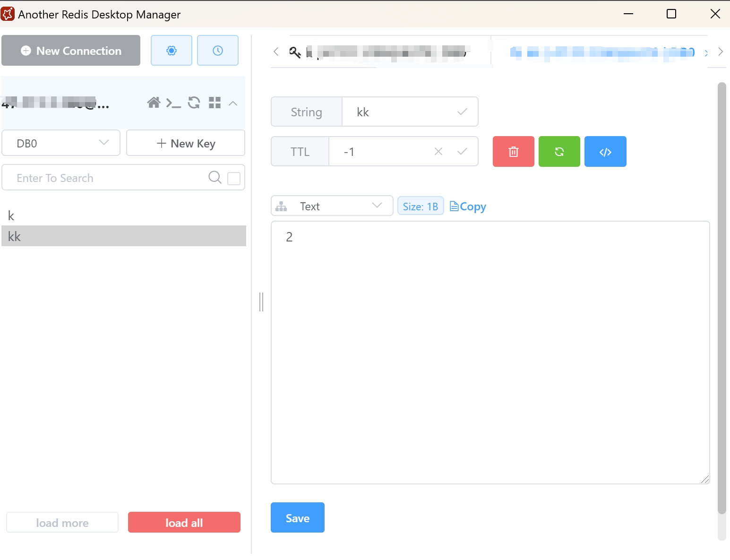Save the key value
The width and height of the screenshot is (730, 560).
[298, 517]
